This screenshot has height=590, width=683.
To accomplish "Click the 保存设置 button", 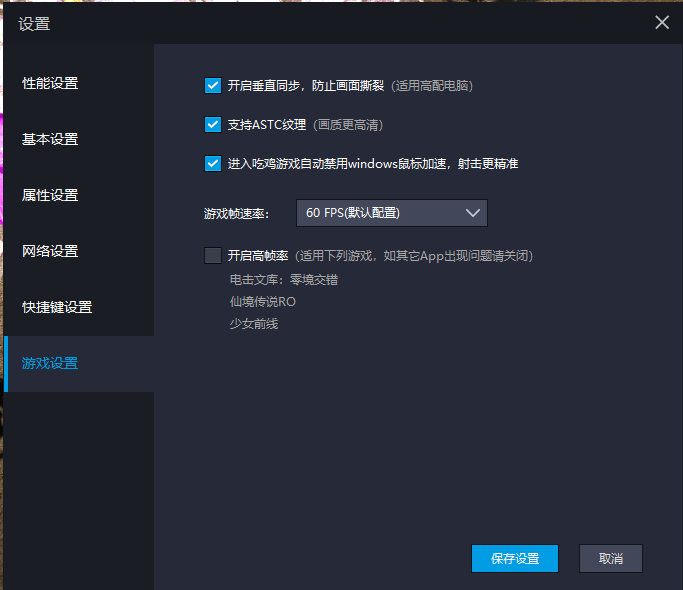I will pos(514,558).
